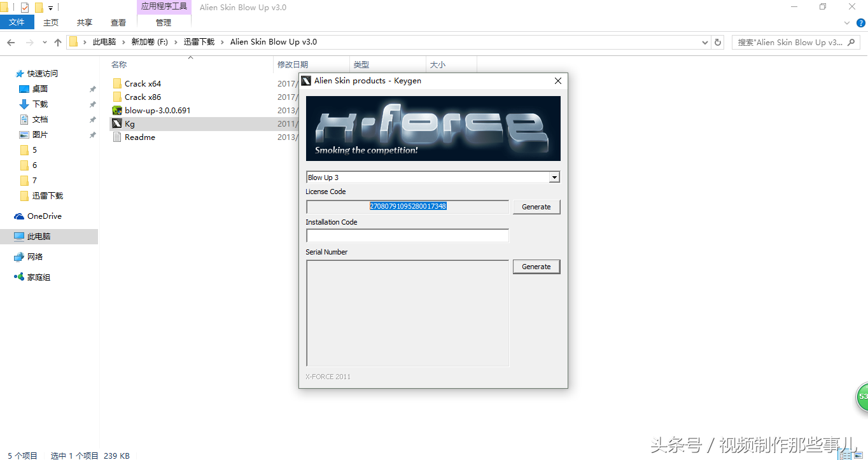
Task: Click the 此电脑 computer icon in sidebar
Action: tap(19, 236)
